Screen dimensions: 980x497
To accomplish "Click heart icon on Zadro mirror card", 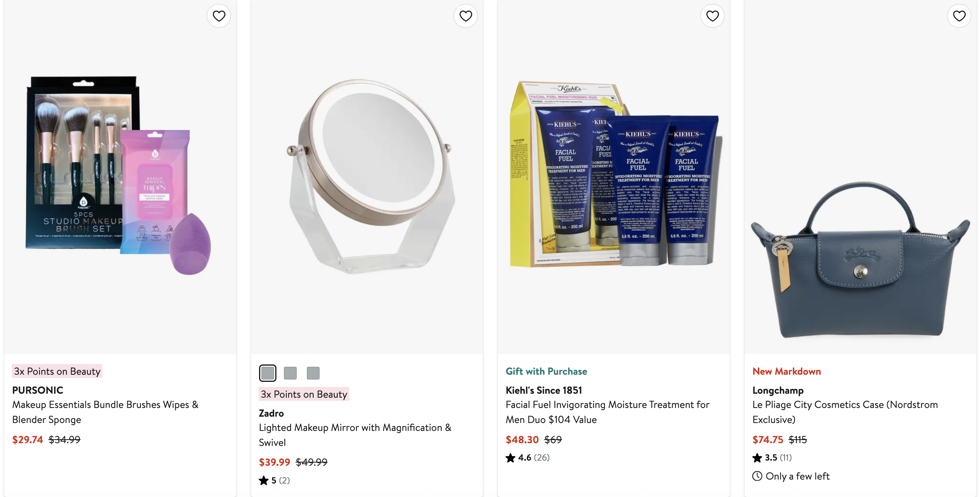I will (x=465, y=16).
